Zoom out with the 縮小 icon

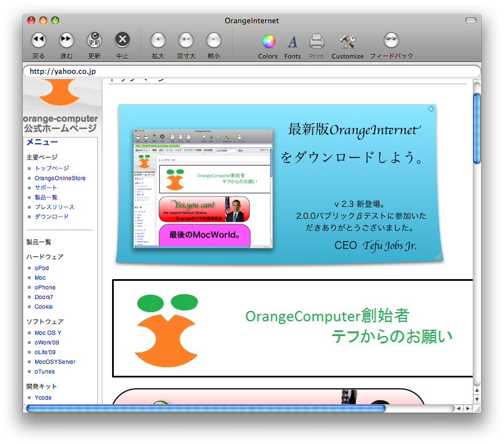point(214,40)
